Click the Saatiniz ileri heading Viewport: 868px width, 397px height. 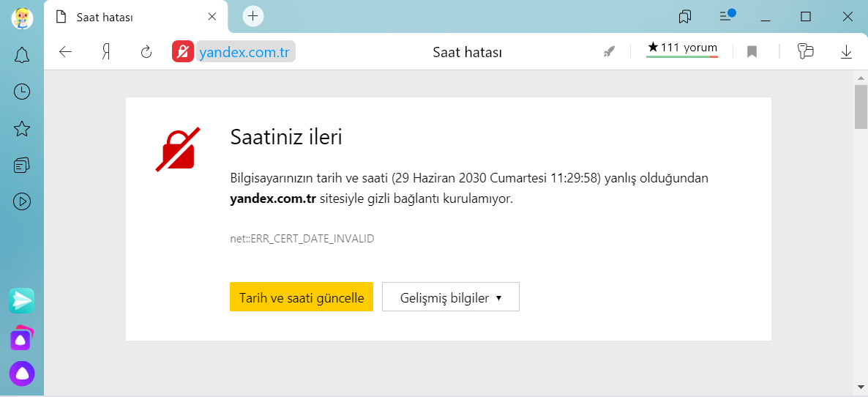pyautogui.click(x=285, y=137)
